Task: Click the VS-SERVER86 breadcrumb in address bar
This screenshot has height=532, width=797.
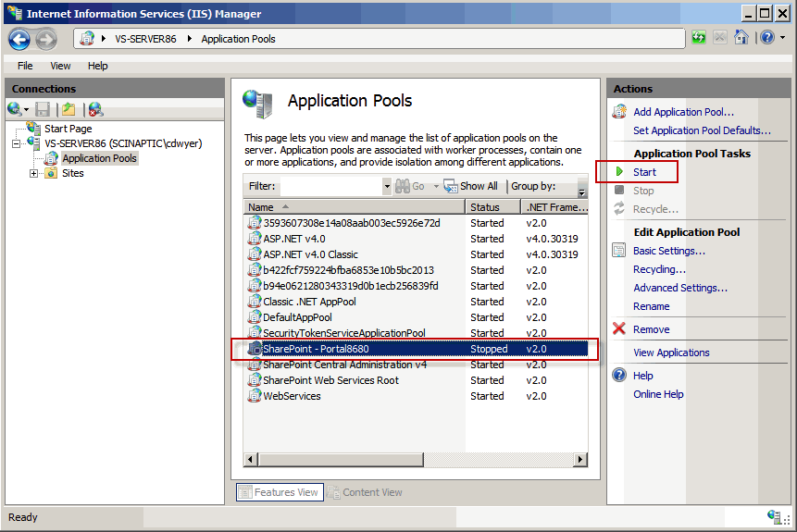Action: (x=145, y=39)
